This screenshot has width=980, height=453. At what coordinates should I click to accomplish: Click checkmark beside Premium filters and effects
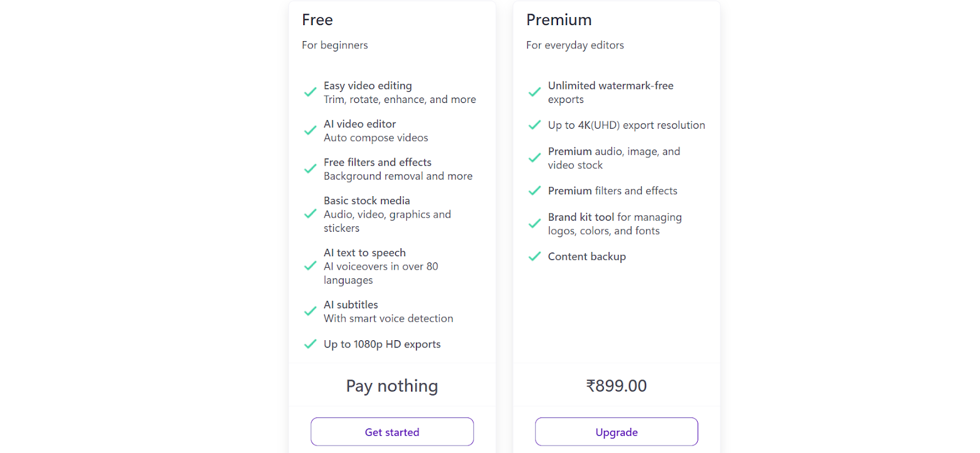tap(535, 191)
